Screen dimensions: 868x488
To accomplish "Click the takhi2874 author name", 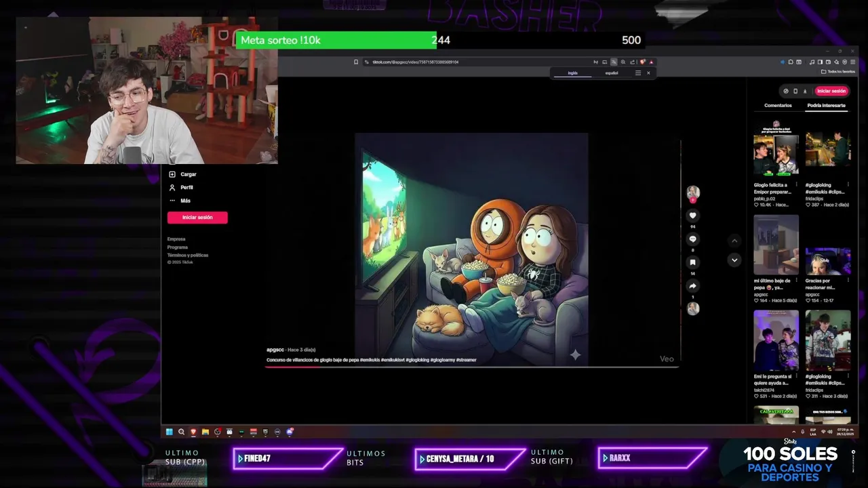I will [x=764, y=390].
